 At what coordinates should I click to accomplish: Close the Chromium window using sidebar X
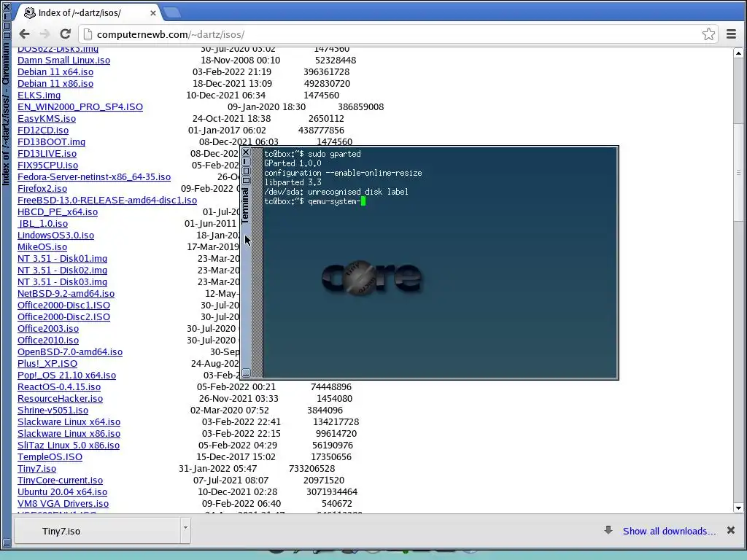coord(6,6)
